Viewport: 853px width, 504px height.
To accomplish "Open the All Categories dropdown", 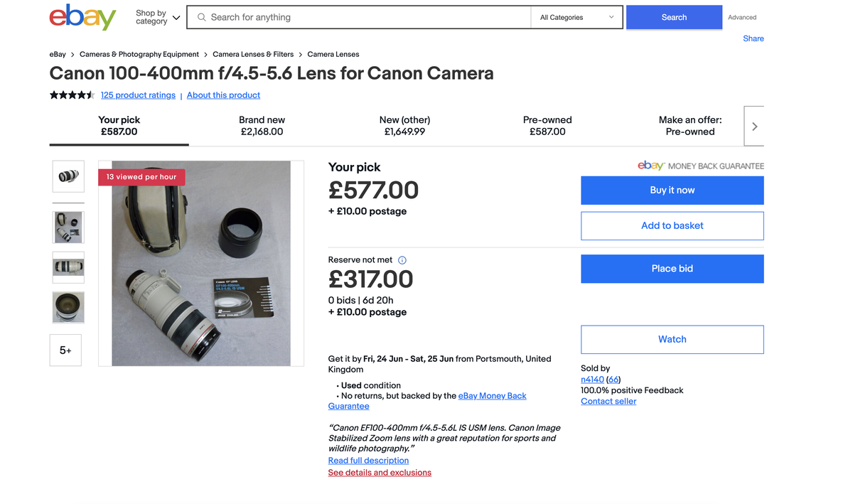I will coord(576,16).
